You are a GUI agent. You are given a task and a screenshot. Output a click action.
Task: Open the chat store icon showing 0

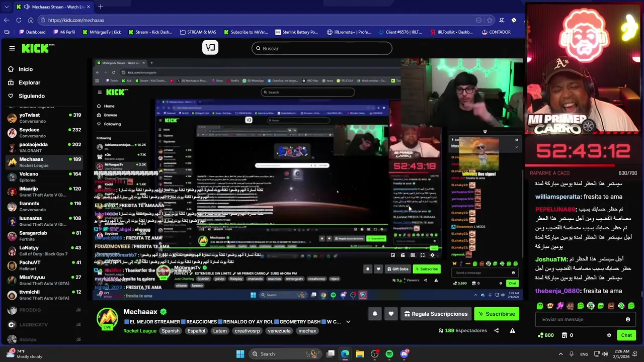568,335
